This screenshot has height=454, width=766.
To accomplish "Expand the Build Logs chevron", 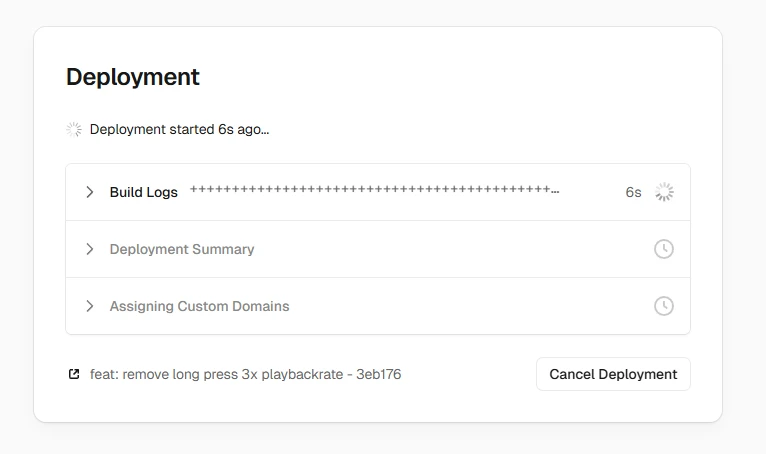I will pyautogui.click(x=89, y=192).
